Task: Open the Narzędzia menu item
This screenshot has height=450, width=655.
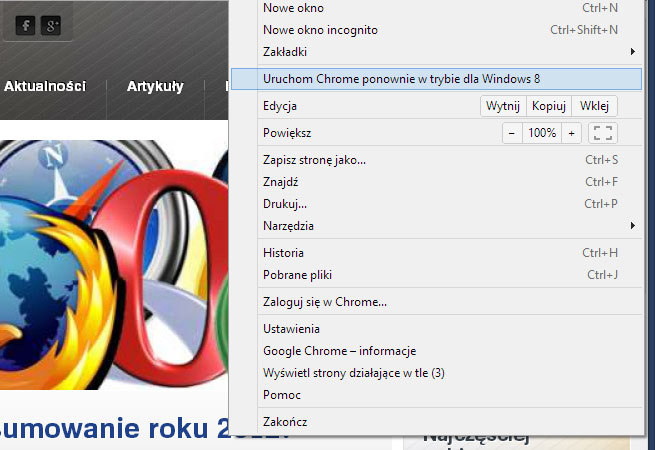Action: click(x=437, y=226)
